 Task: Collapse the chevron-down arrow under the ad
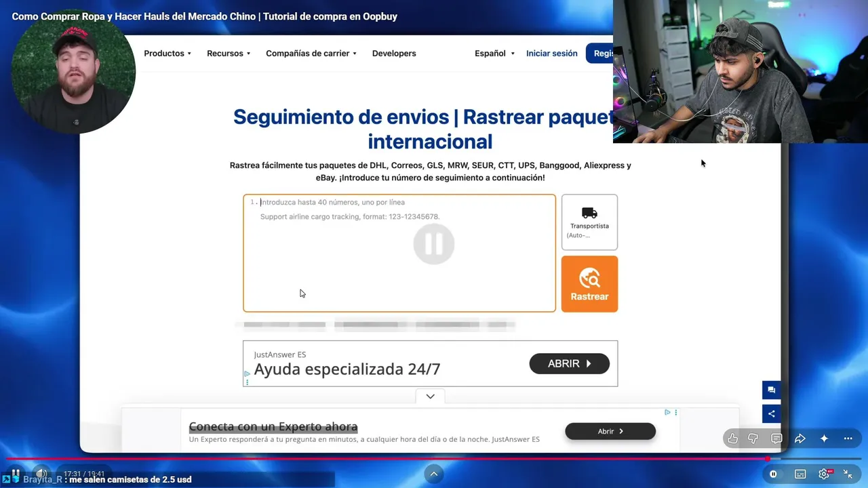(430, 396)
